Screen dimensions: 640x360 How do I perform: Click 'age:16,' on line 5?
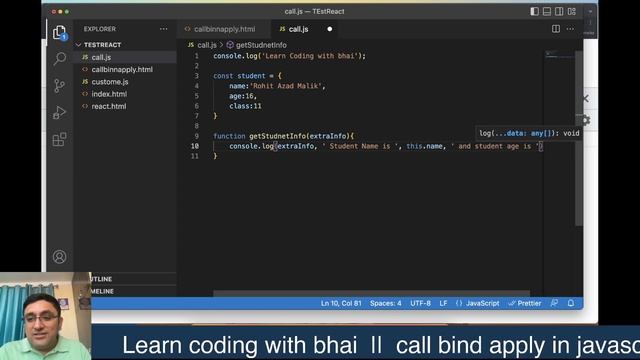coord(243,96)
